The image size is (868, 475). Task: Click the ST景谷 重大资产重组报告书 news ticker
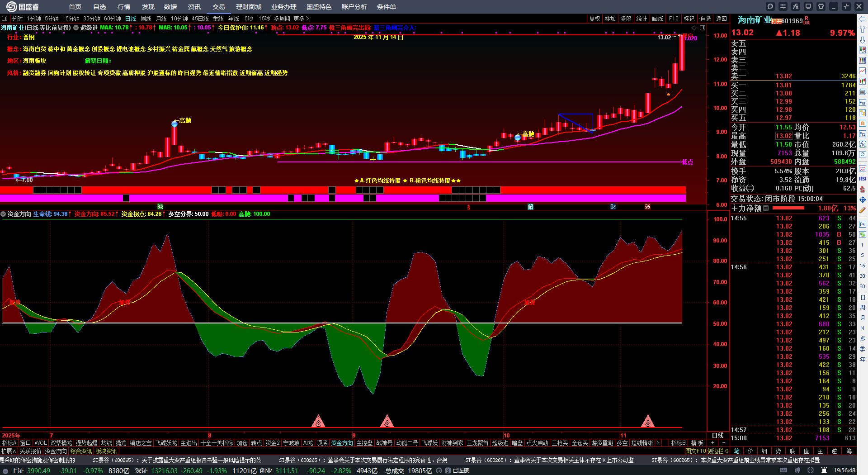pos(177,460)
